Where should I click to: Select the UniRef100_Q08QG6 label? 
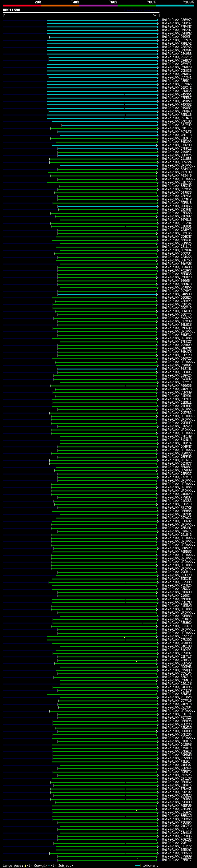[x=177, y=206]
